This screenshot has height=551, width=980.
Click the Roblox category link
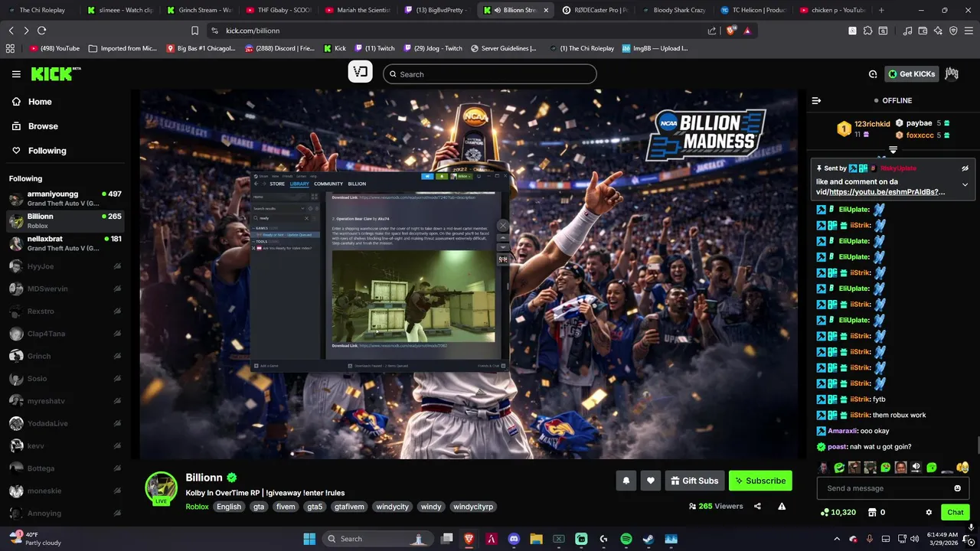[x=197, y=507]
